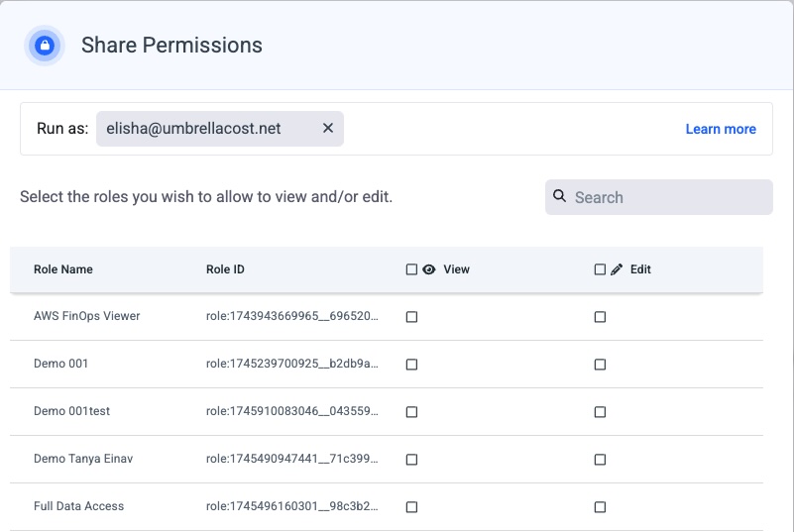Click the blue lock icon in header

coord(44,46)
